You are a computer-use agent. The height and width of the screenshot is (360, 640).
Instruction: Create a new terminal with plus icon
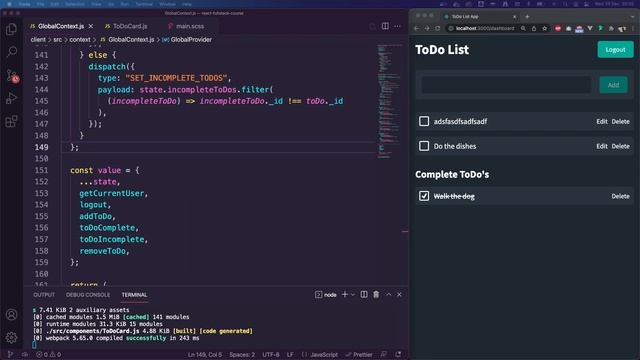click(x=344, y=294)
